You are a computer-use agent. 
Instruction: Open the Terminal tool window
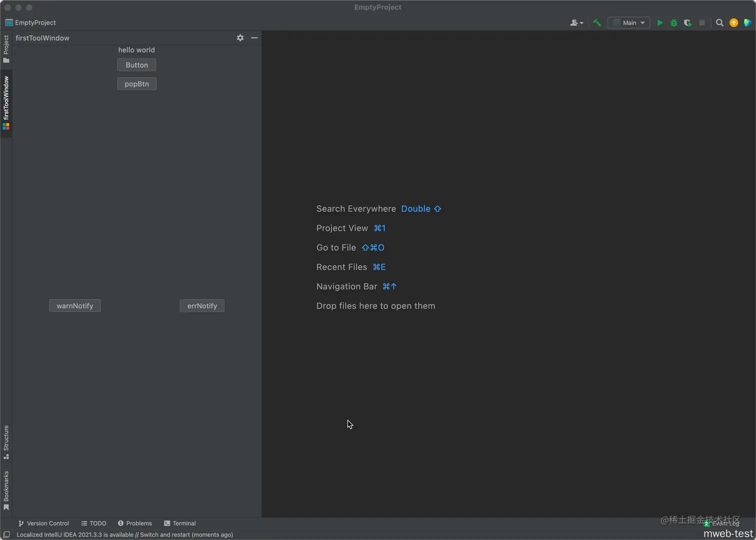180,523
